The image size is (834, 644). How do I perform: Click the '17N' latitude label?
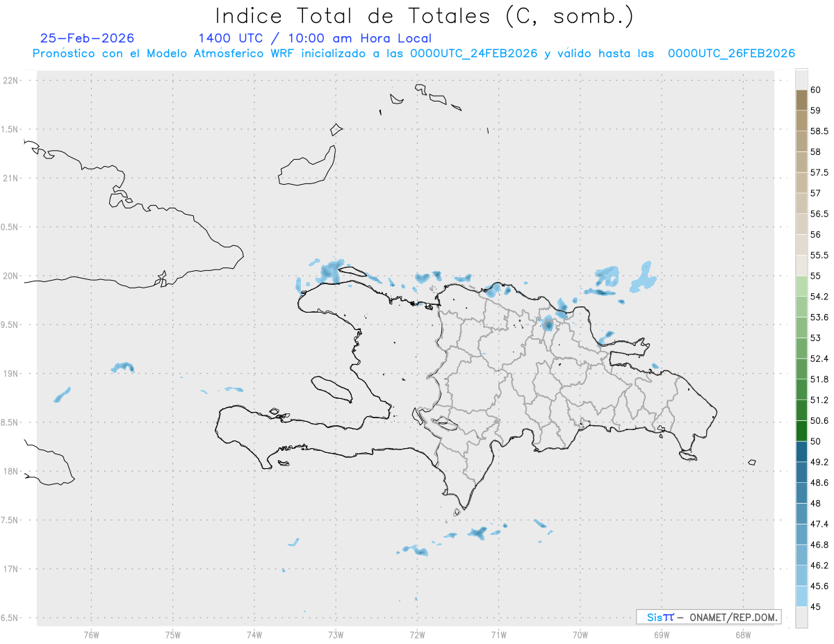pyautogui.click(x=10, y=569)
